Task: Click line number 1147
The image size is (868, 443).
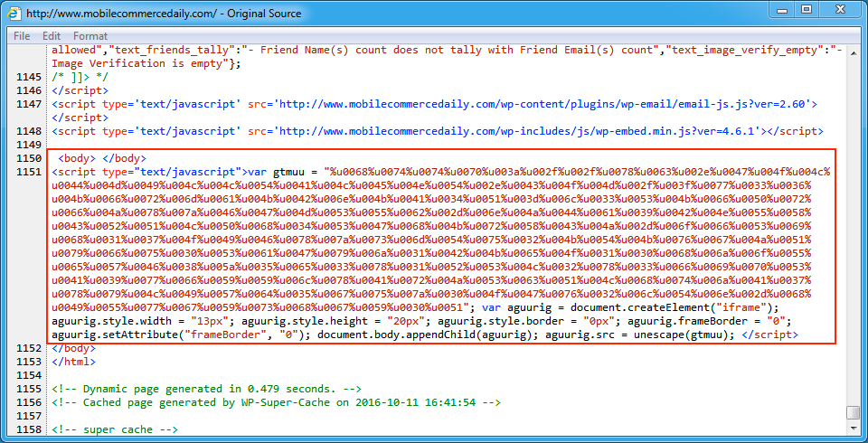Action: click(x=30, y=104)
